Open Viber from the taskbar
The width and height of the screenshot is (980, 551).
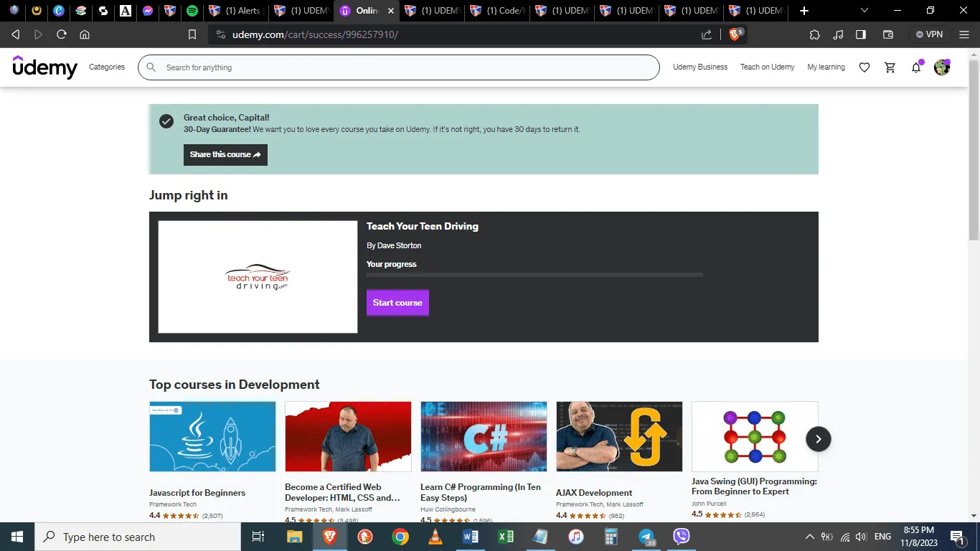click(682, 537)
